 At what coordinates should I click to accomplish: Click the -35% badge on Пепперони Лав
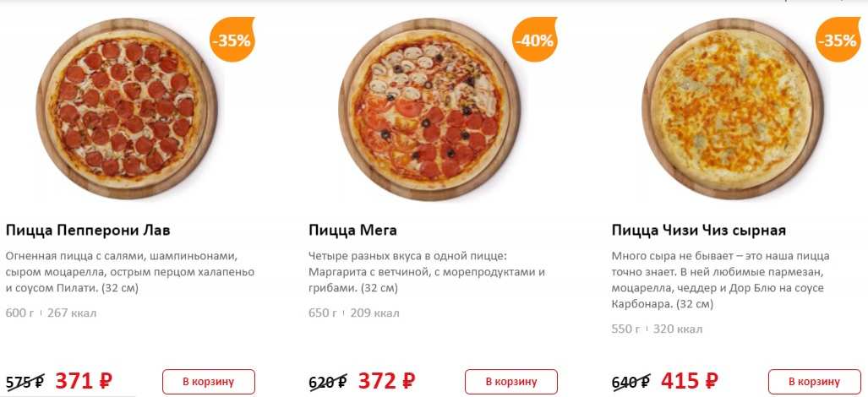coord(232,40)
